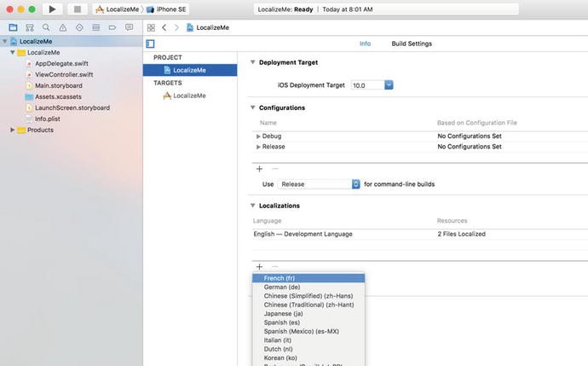
Task: Select ViewController.swift in navigator
Action: click(64, 74)
